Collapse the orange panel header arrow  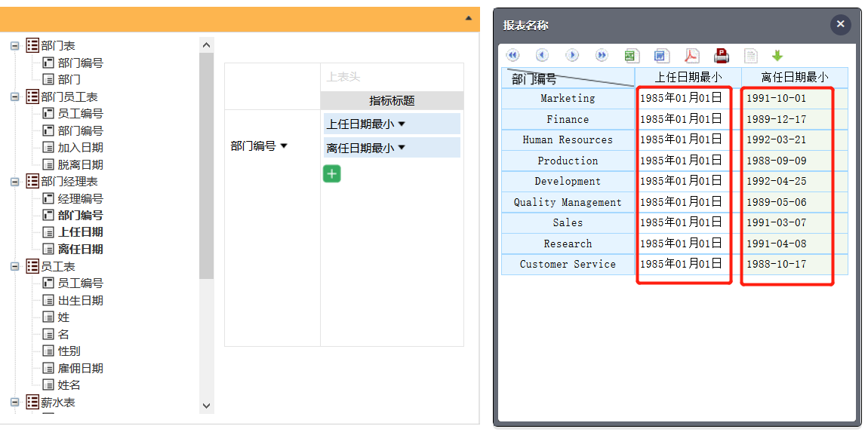pos(469,18)
